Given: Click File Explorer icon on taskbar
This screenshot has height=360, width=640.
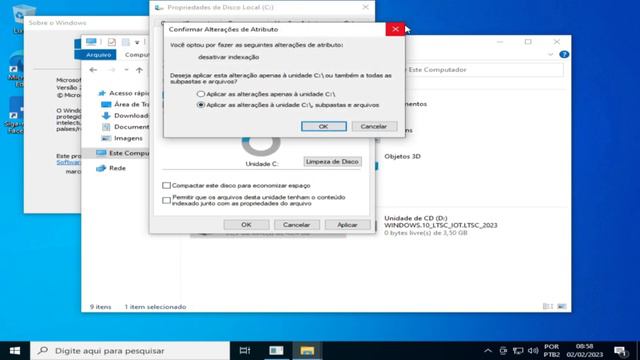Looking at the screenshot, I should tap(307, 351).
